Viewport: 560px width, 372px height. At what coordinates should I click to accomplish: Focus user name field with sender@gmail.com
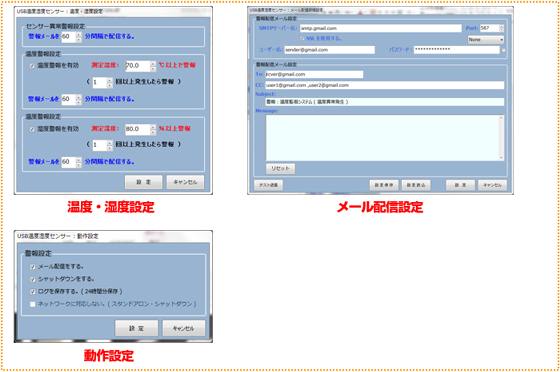329,50
